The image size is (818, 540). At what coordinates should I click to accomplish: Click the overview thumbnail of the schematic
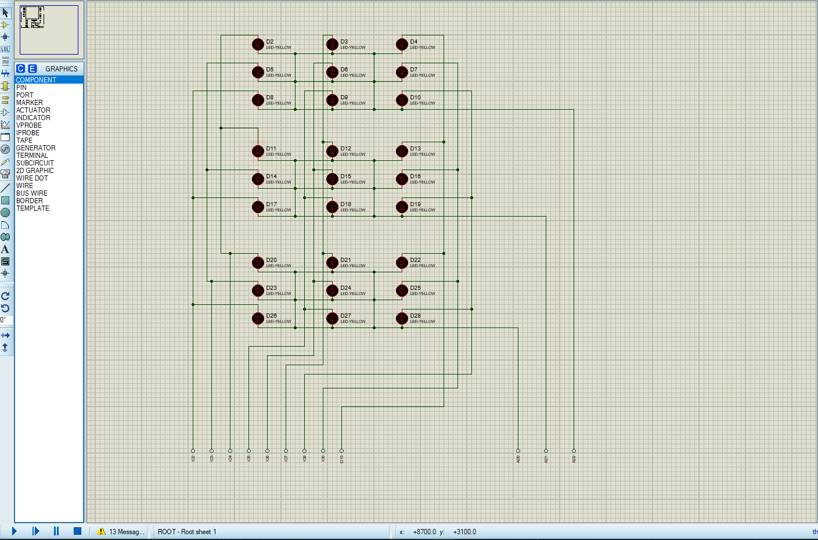pos(48,30)
